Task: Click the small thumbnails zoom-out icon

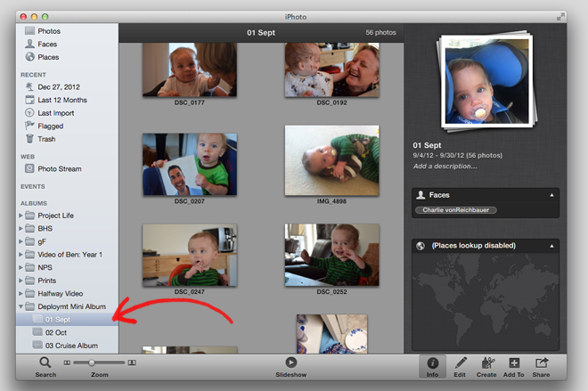Action: coord(67,362)
